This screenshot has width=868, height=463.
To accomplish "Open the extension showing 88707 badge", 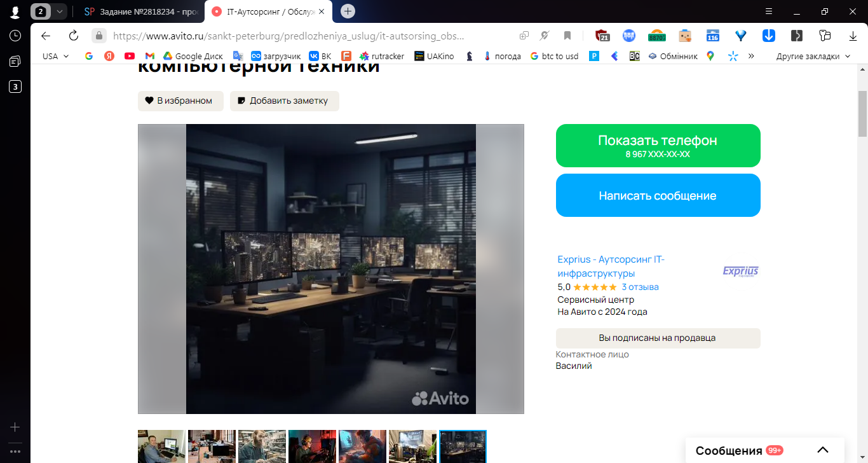I will click(656, 36).
